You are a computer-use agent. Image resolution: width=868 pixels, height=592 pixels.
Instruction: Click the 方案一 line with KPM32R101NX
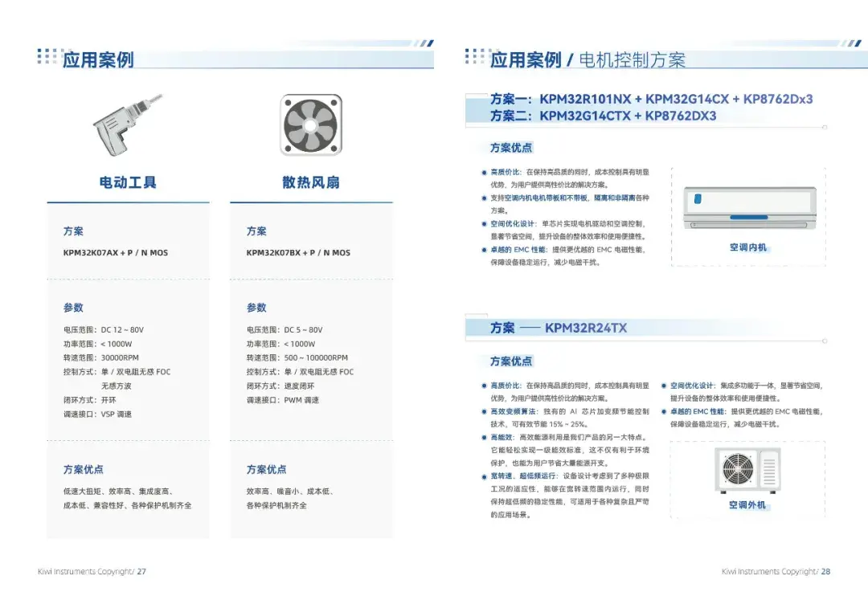click(652, 99)
